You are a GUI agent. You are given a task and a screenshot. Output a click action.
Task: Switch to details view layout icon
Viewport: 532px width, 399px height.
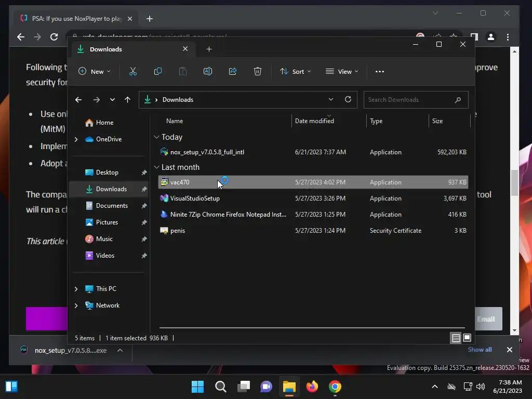tap(456, 338)
